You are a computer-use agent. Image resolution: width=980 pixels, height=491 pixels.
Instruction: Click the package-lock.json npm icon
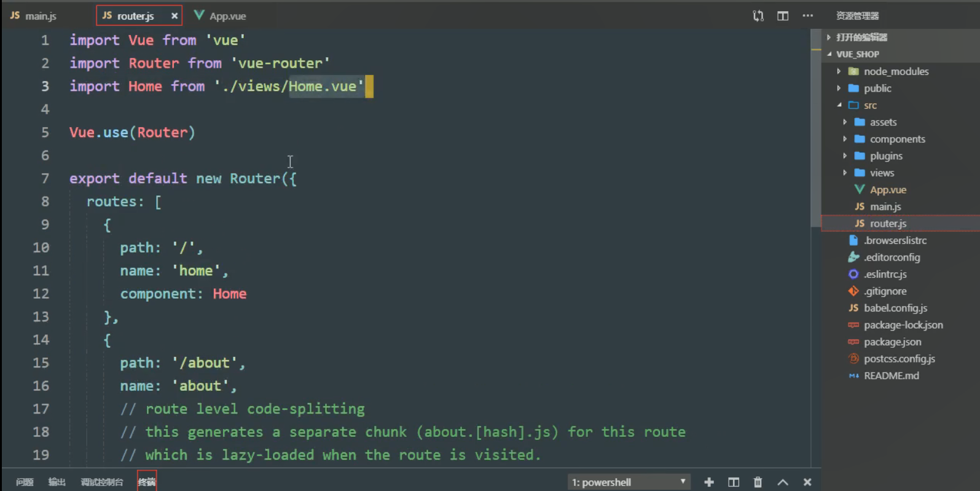(853, 325)
